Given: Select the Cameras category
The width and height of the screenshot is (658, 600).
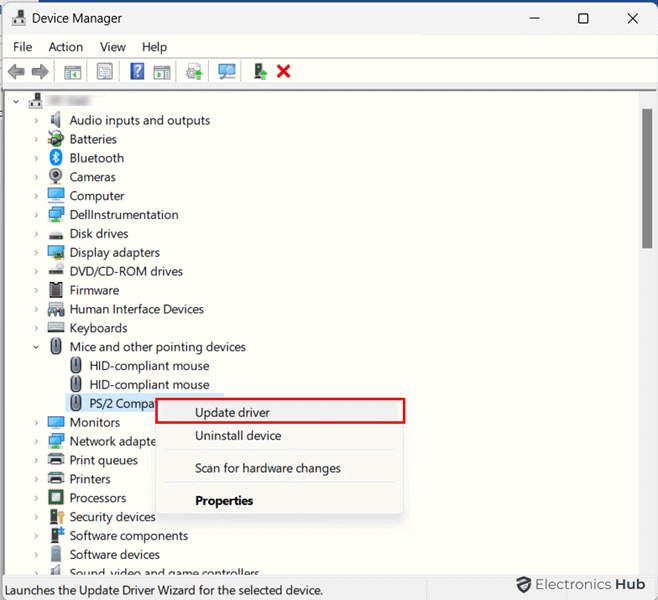Looking at the screenshot, I should click(92, 177).
